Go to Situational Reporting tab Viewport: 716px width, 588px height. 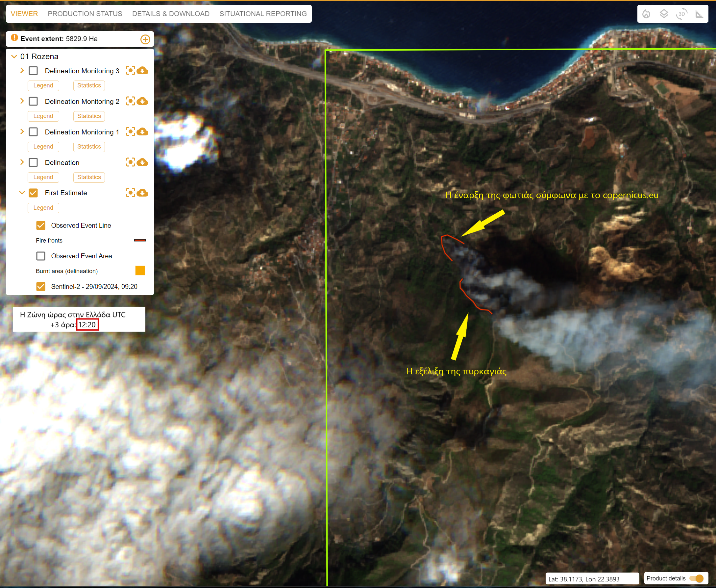pos(263,14)
